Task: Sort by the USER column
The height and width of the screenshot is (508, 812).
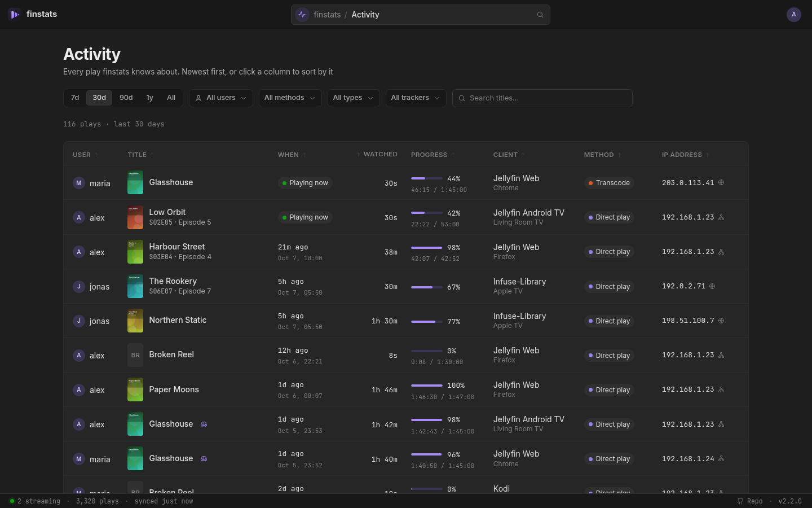Action: coord(85,155)
